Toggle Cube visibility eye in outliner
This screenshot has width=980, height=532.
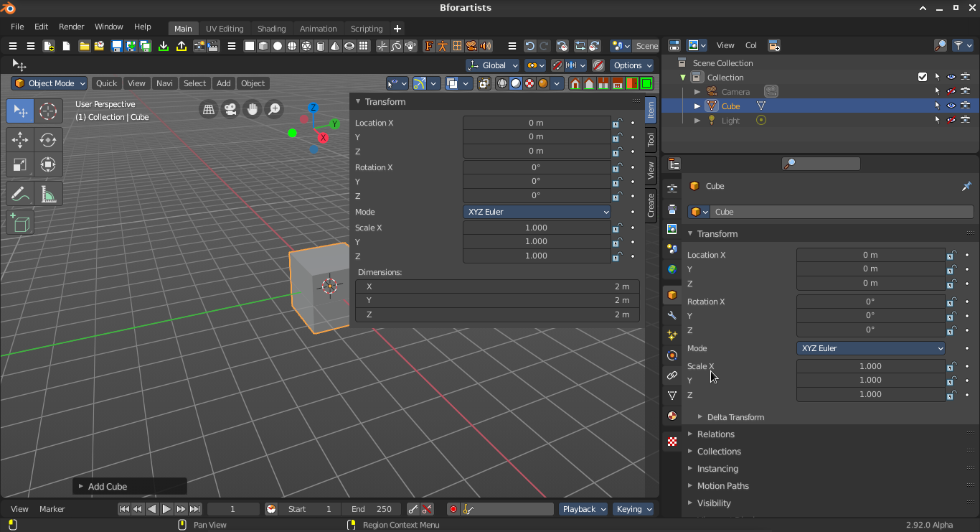pos(951,106)
